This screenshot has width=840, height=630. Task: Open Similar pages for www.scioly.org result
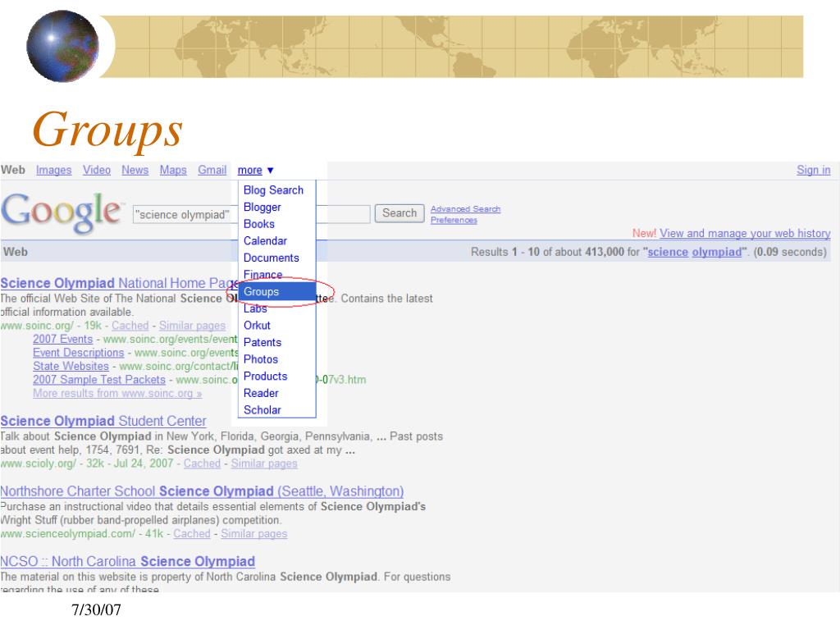click(264, 463)
